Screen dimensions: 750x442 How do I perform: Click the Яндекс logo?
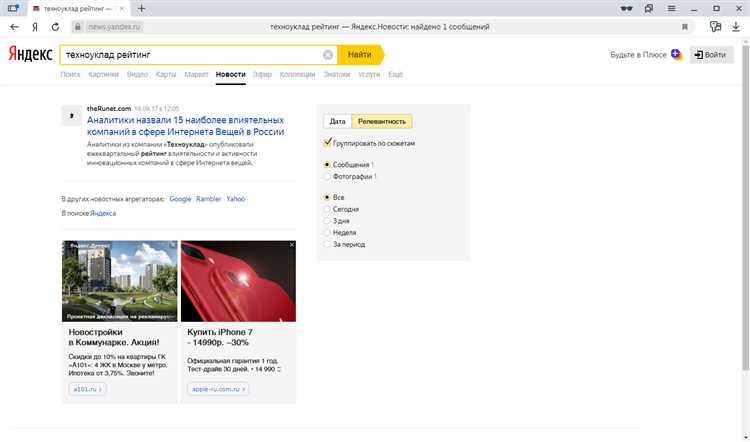(31, 54)
